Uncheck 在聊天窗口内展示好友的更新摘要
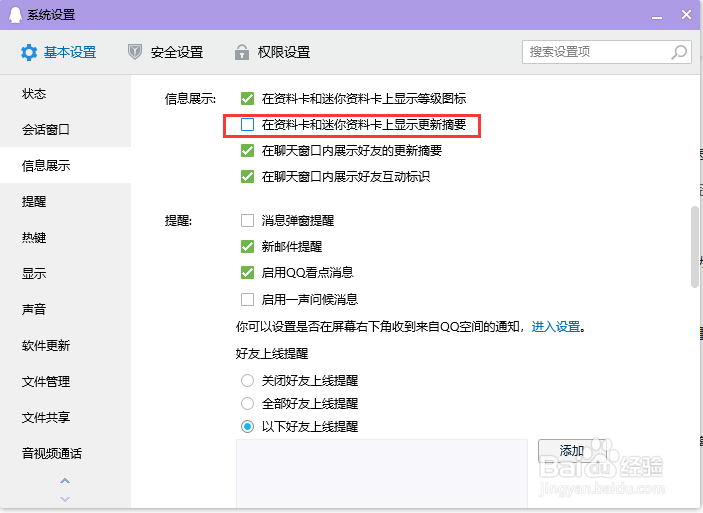 (x=247, y=150)
